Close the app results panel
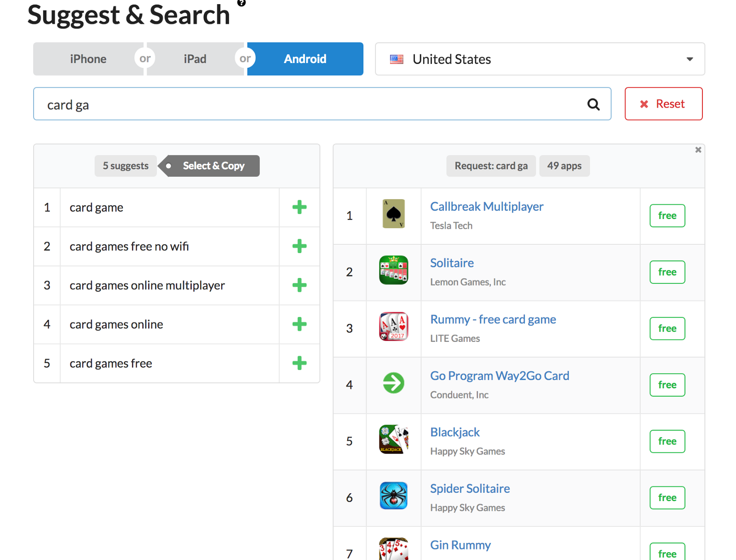Viewport: 736px width, 560px height. point(698,150)
